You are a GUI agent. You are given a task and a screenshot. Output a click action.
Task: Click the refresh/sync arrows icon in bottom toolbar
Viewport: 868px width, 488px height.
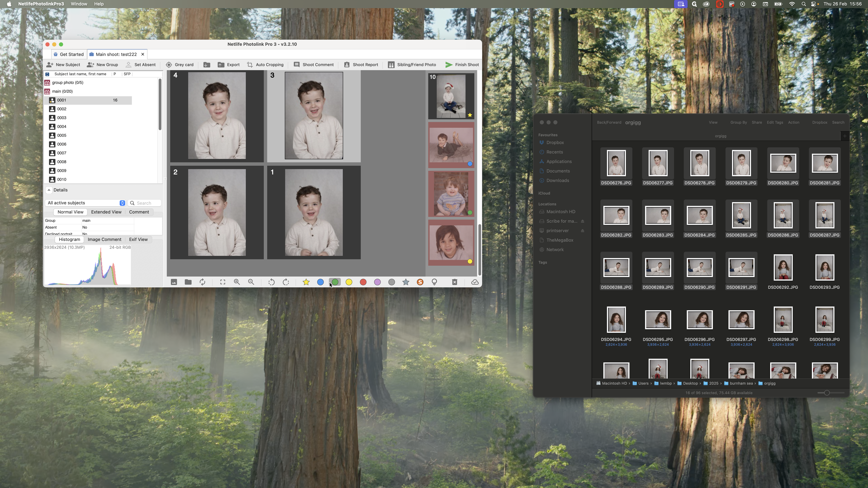[203, 282]
